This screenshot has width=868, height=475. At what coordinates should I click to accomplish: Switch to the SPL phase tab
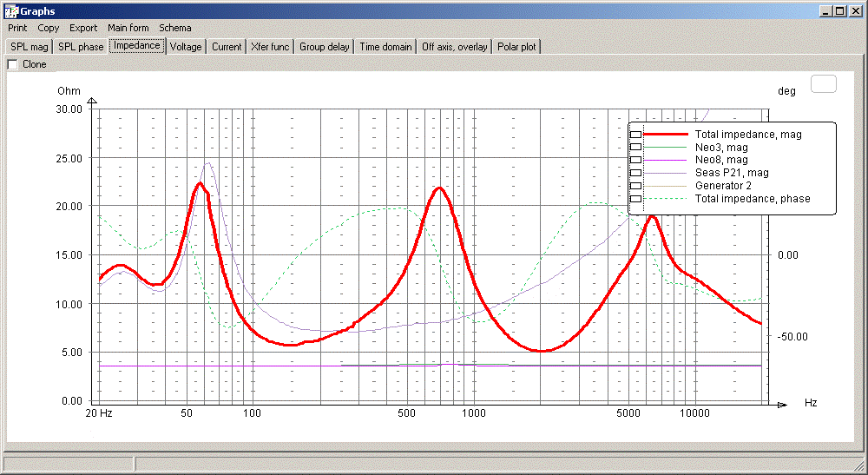[x=81, y=47]
